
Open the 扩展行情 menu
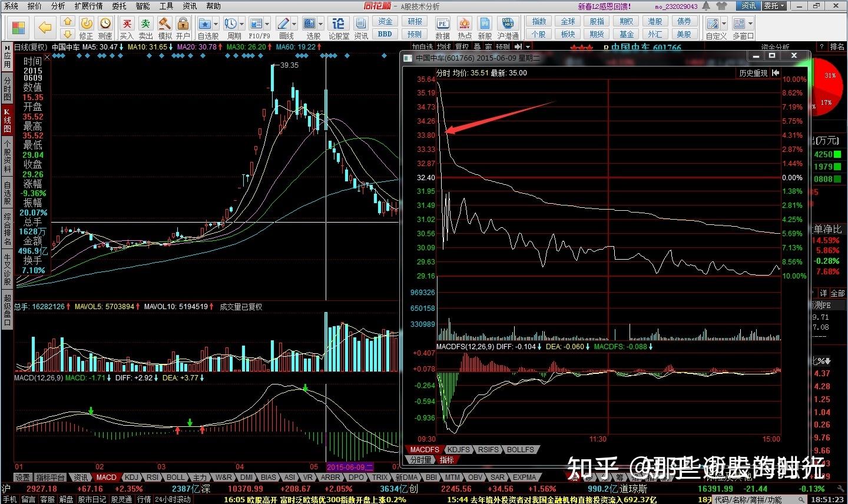pyautogui.click(x=88, y=6)
